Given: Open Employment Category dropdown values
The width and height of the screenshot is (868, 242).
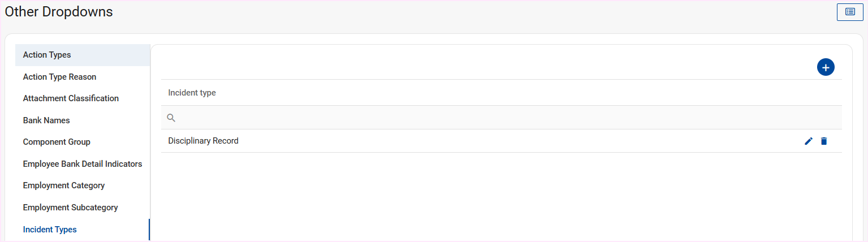Looking at the screenshot, I should (x=64, y=185).
